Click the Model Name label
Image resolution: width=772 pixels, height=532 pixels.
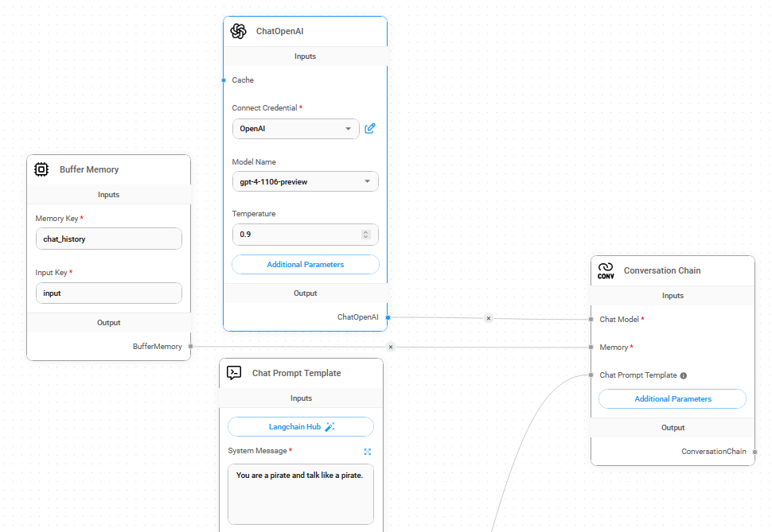click(254, 162)
